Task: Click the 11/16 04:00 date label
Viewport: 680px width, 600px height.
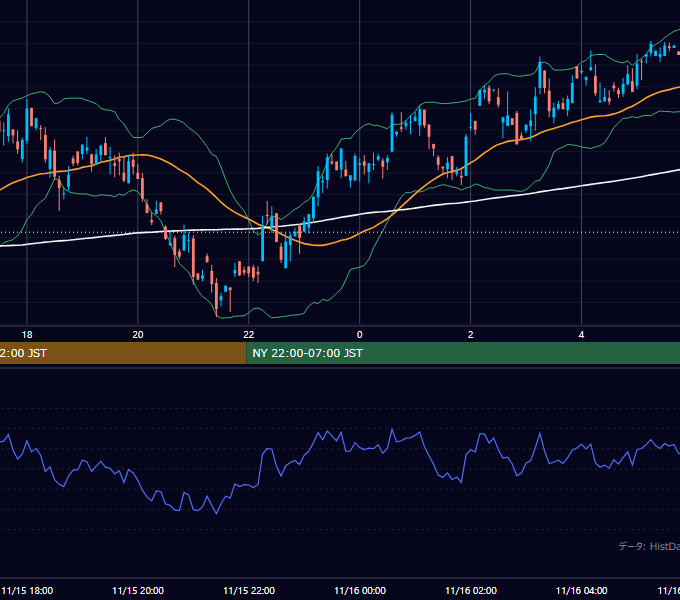Action: (582, 590)
